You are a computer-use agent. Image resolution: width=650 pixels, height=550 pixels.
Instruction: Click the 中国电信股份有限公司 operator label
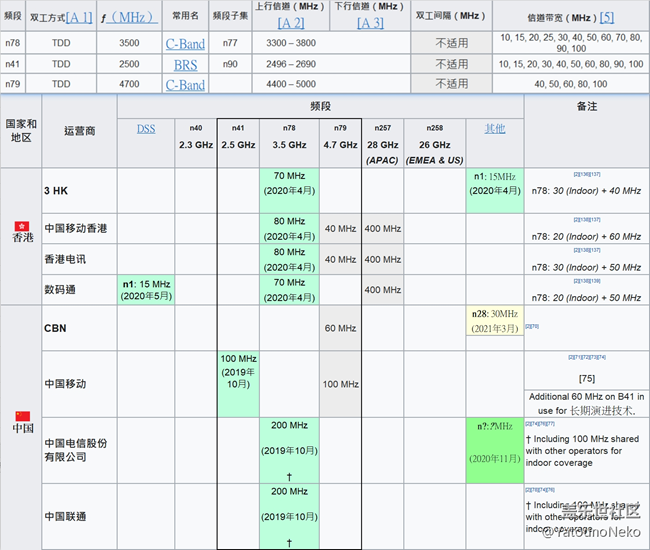pyautogui.click(x=76, y=450)
